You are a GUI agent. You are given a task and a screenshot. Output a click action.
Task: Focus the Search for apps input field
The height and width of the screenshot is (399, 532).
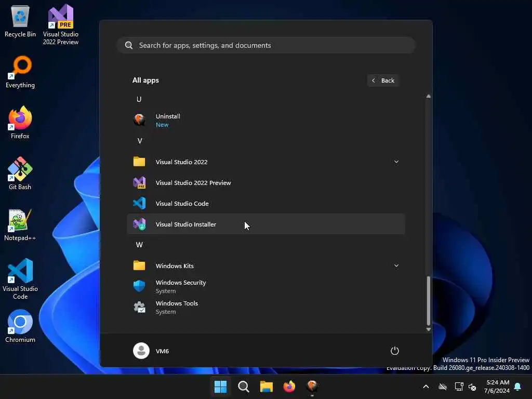(x=266, y=45)
